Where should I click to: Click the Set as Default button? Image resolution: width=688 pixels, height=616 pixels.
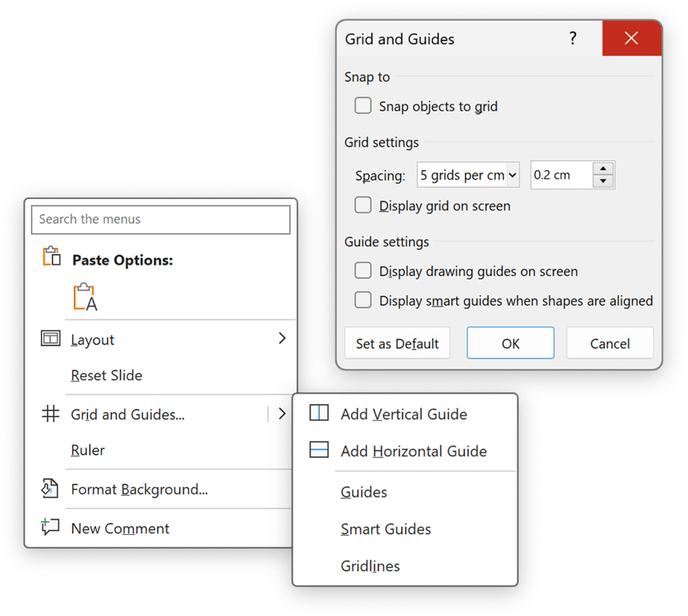click(x=397, y=343)
